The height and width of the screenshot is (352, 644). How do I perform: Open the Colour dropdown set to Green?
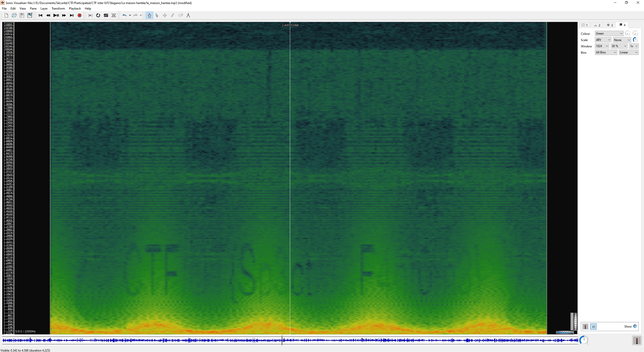[x=609, y=34]
